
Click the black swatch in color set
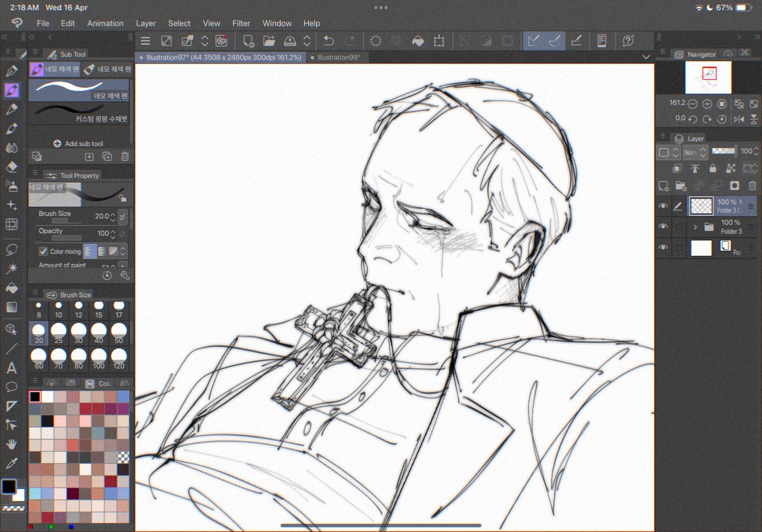(35, 397)
